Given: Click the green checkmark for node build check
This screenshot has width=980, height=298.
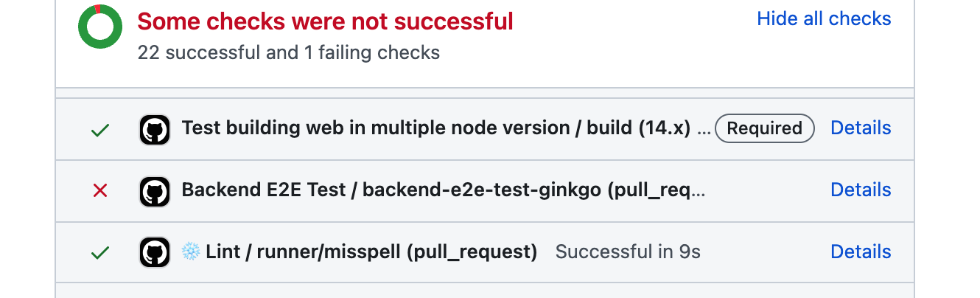Looking at the screenshot, I should point(99,131).
